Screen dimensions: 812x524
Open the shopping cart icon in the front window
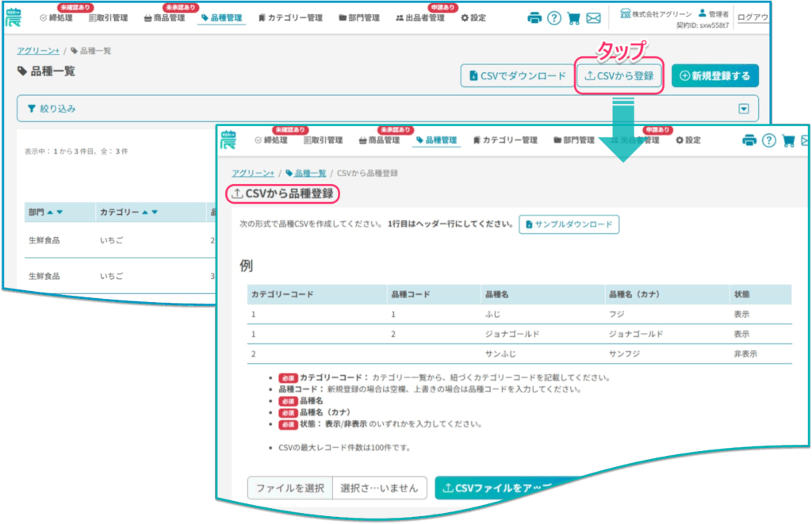788,140
